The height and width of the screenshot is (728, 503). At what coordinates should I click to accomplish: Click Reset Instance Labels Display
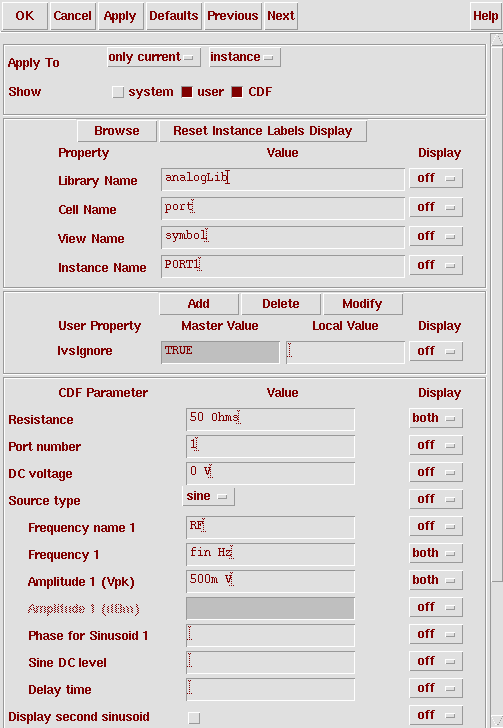(263, 131)
